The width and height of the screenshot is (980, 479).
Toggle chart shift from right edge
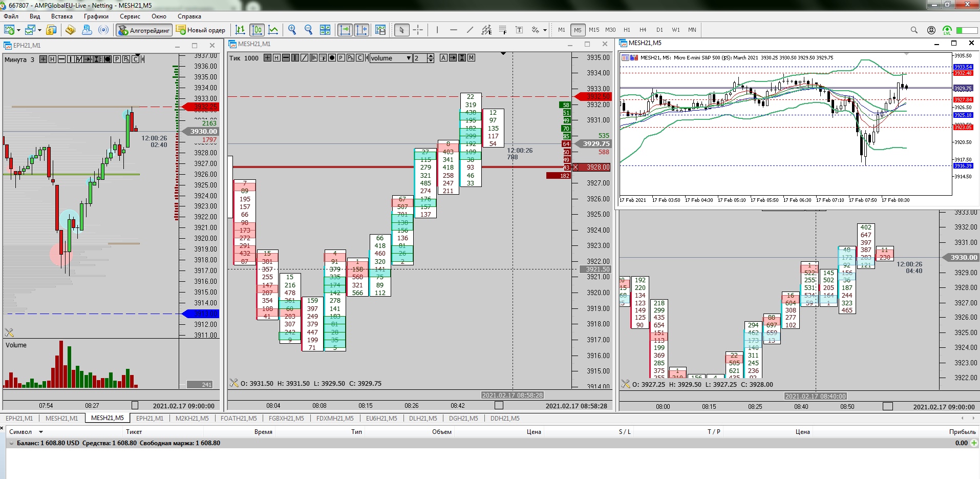[361, 30]
